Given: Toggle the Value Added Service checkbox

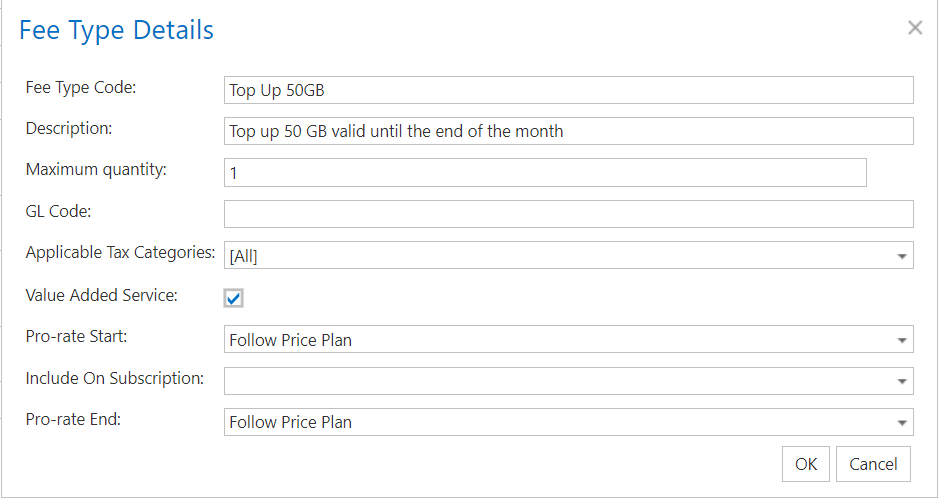Looking at the screenshot, I should 234,298.
